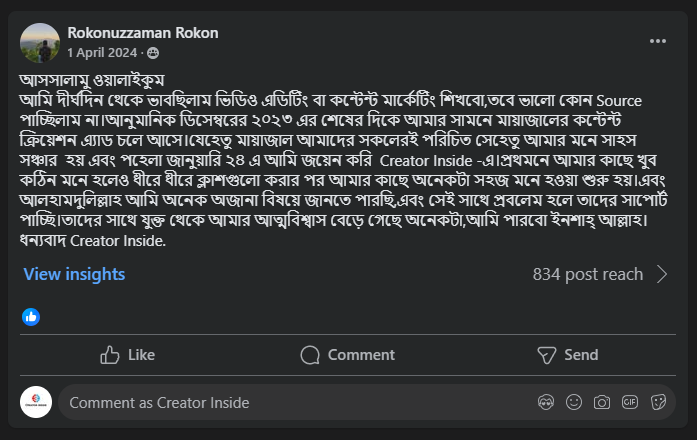Click the Send button to share post
Screen dimensions: 697x440
click(x=567, y=354)
